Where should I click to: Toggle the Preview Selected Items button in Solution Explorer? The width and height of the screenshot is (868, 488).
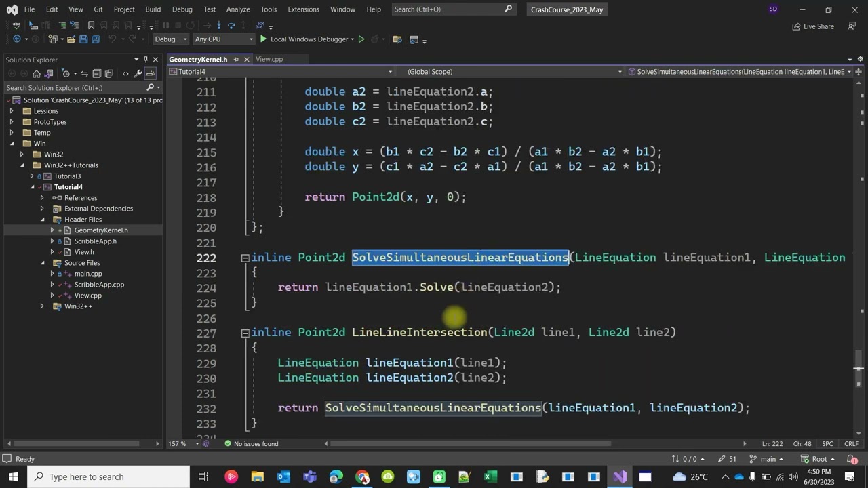click(152, 73)
